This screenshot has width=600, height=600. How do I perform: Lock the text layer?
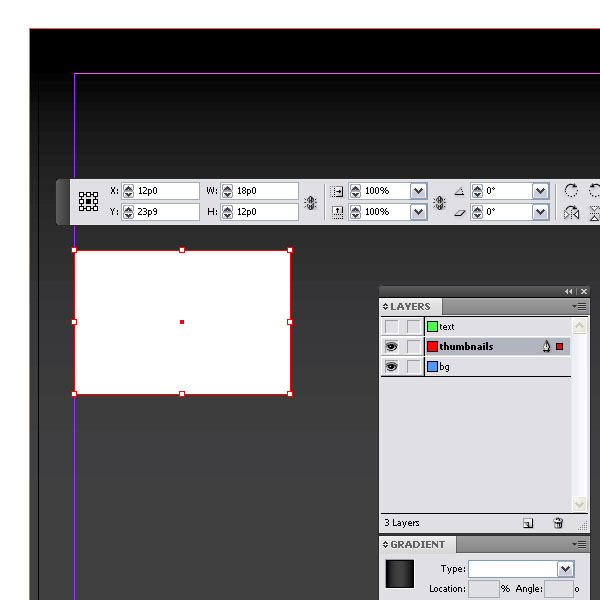click(413, 326)
